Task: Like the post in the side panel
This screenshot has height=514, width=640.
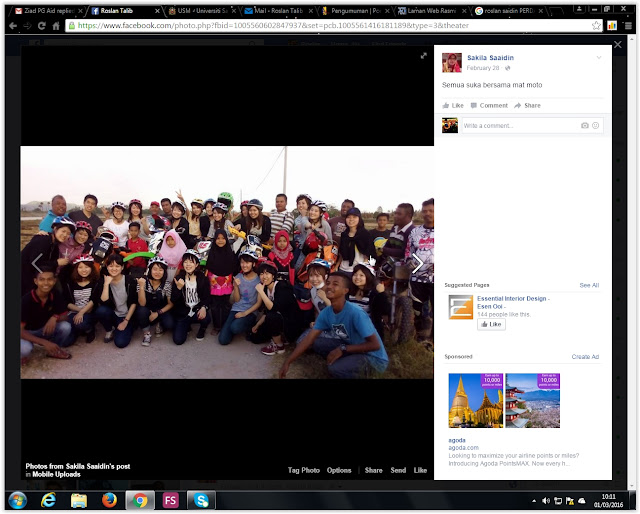Action: [453, 105]
